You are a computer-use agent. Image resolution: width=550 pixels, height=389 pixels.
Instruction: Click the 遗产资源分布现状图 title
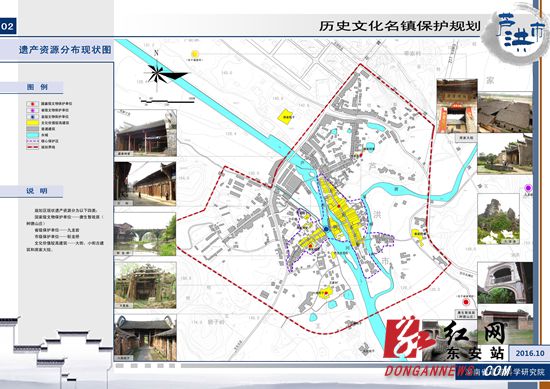pyautogui.click(x=65, y=50)
